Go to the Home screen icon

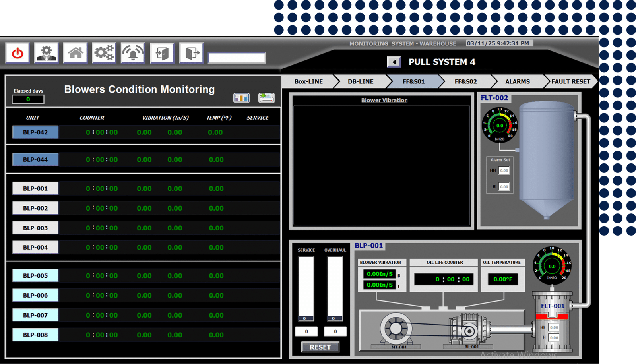(x=76, y=53)
